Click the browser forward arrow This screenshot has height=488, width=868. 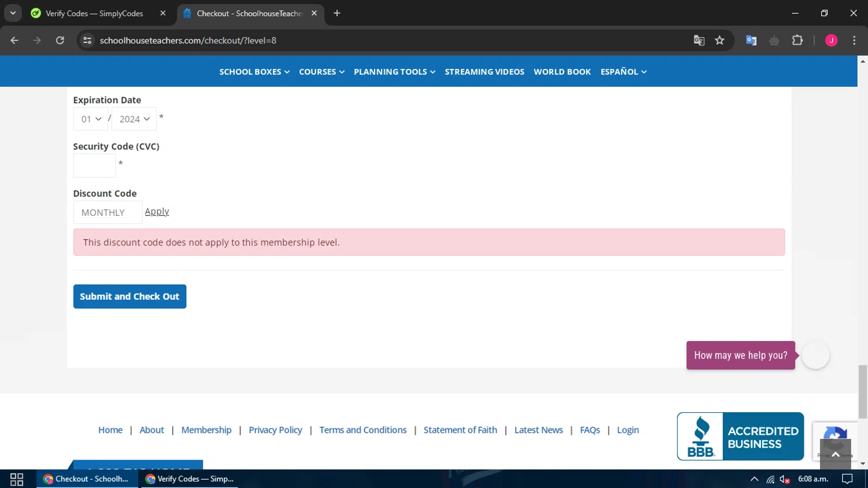pos(37,41)
